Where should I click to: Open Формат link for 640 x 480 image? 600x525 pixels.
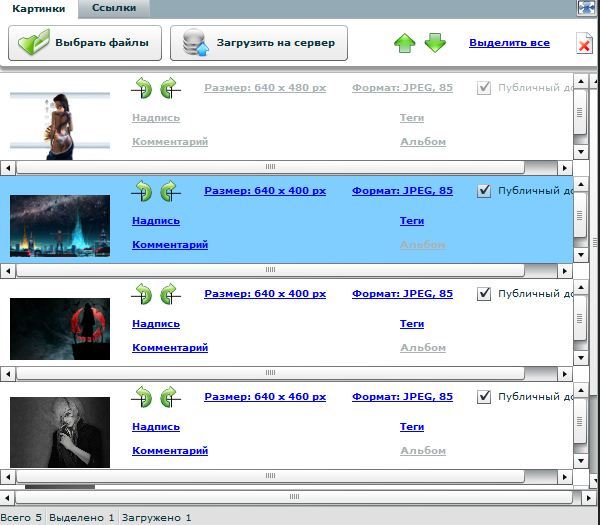pyautogui.click(x=403, y=88)
